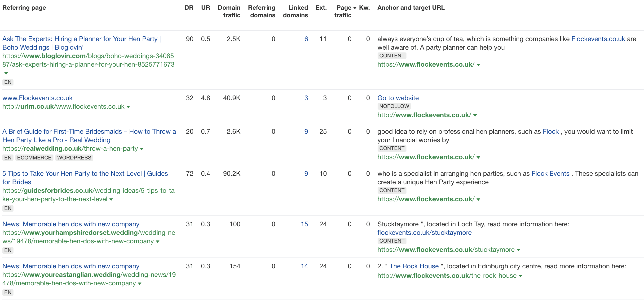
Task: Click the ECOMMERCE tag badge
Action: point(34,158)
